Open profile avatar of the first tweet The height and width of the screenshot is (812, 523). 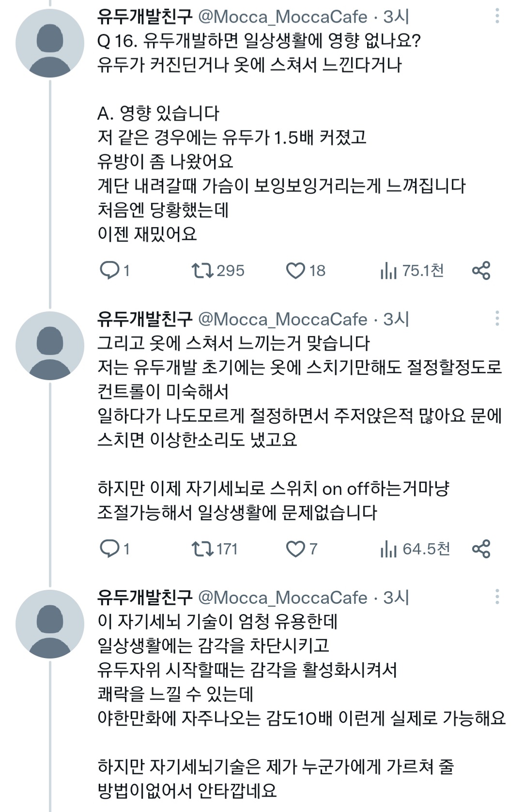click(x=50, y=43)
